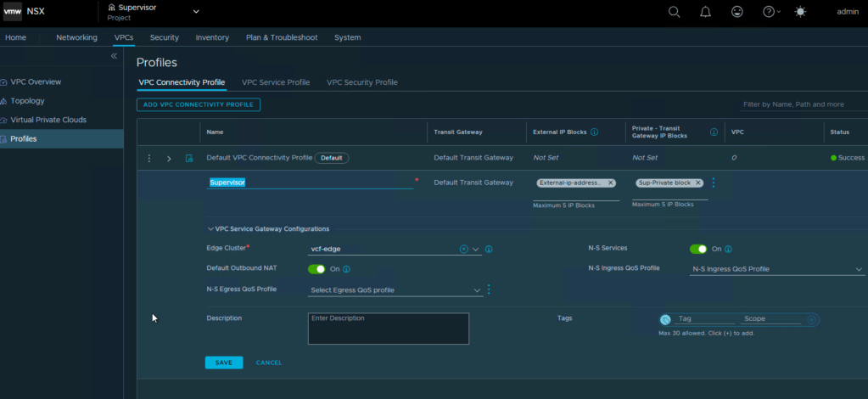The height and width of the screenshot is (399, 868).
Task: Open the Security top menu
Action: (x=165, y=37)
